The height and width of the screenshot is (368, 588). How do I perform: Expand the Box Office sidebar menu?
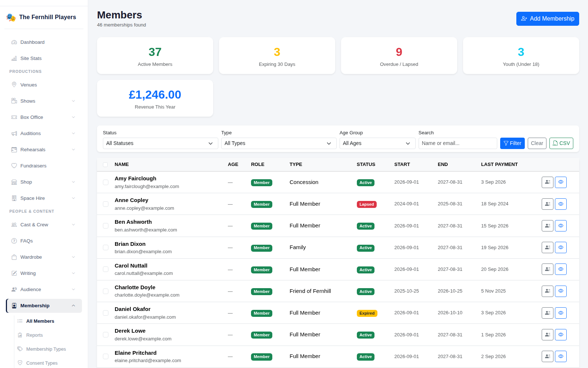point(44,117)
